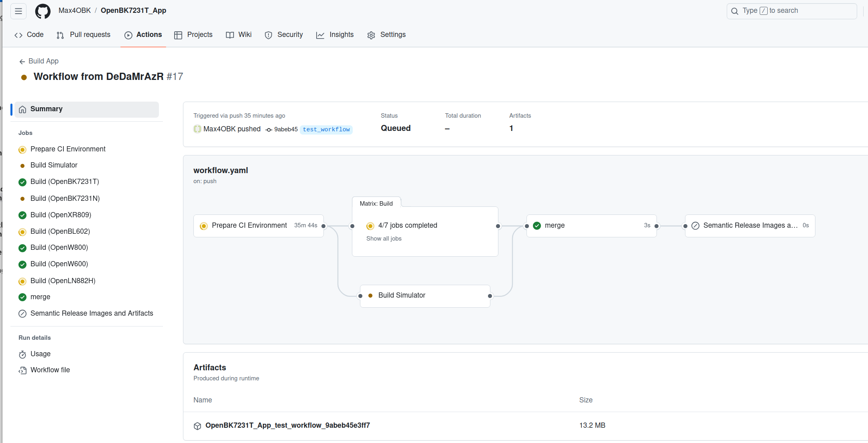The height and width of the screenshot is (443, 868).
Task: Click the Build (OpenLN882H) in-progress icon
Action: (x=22, y=281)
